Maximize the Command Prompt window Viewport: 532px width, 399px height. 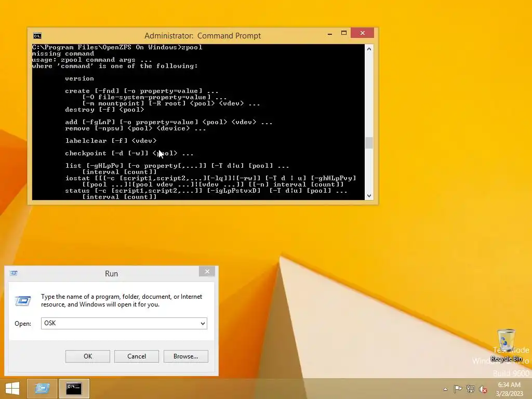(x=344, y=33)
